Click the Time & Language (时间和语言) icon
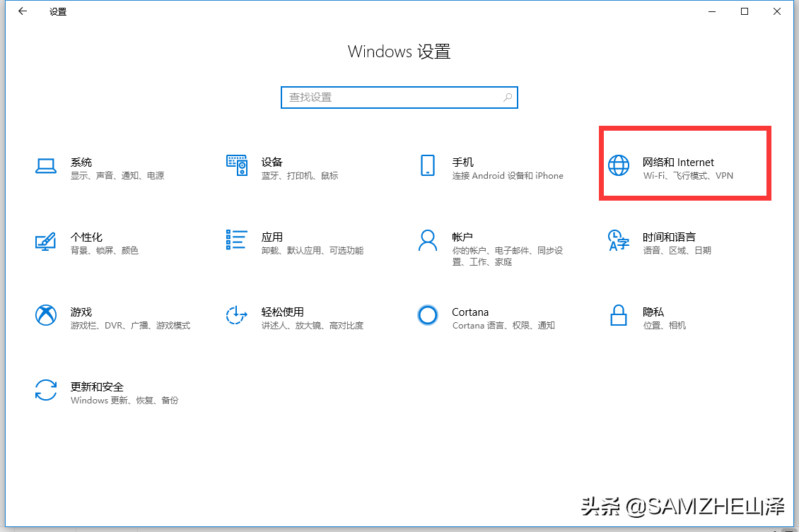The width and height of the screenshot is (799, 532). click(x=619, y=240)
